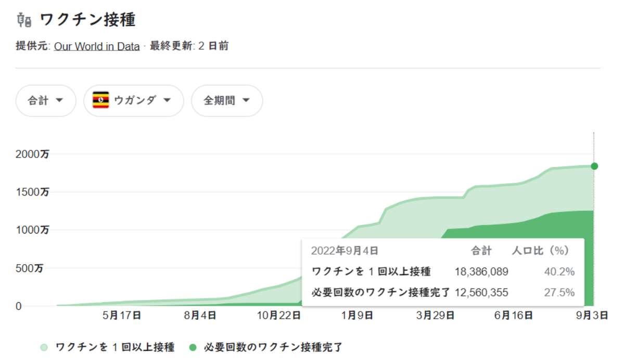Image resolution: width=624 pixels, height=364 pixels.
Task: Click the 5月17日 x-axis date label
Action: 122,315
